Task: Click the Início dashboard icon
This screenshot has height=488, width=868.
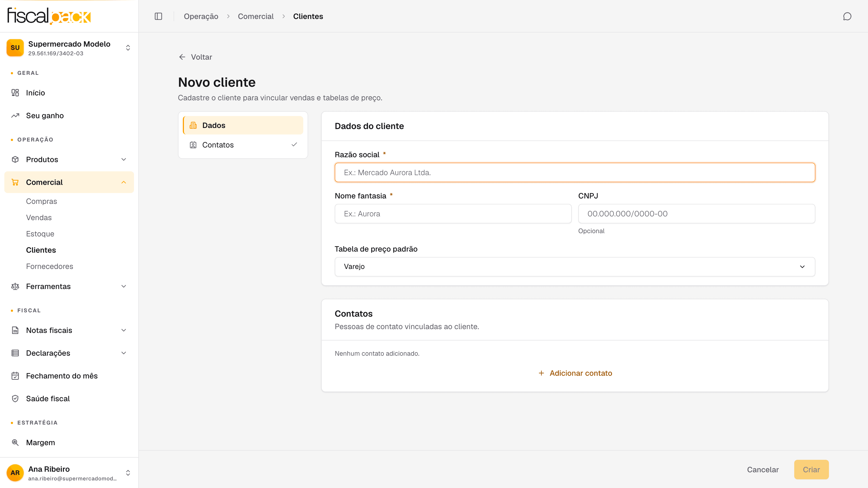Action: tap(15, 93)
